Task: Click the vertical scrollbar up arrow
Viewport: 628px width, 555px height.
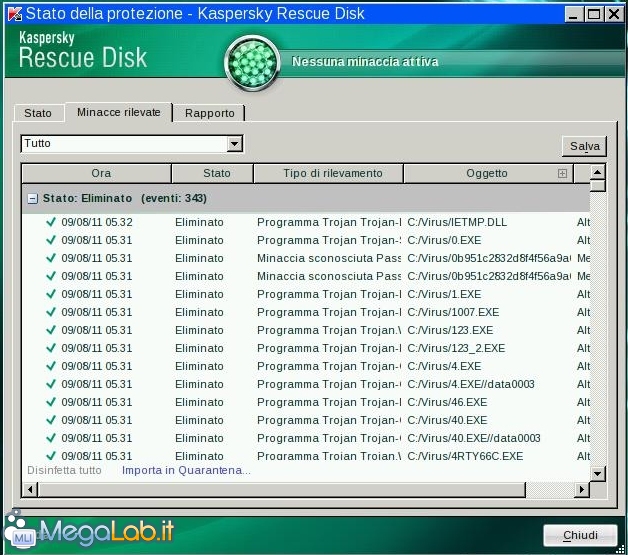Action: 598,172
